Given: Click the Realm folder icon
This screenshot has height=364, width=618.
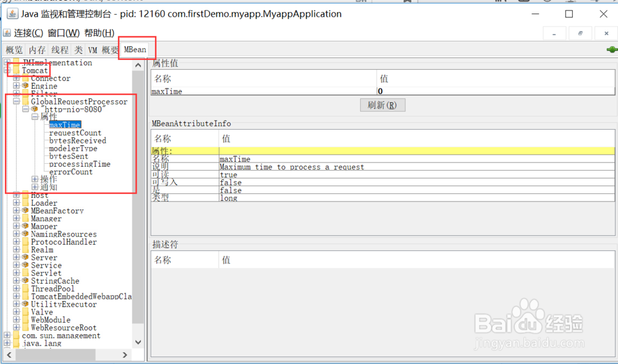Looking at the screenshot, I should click(x=25, y=250).
